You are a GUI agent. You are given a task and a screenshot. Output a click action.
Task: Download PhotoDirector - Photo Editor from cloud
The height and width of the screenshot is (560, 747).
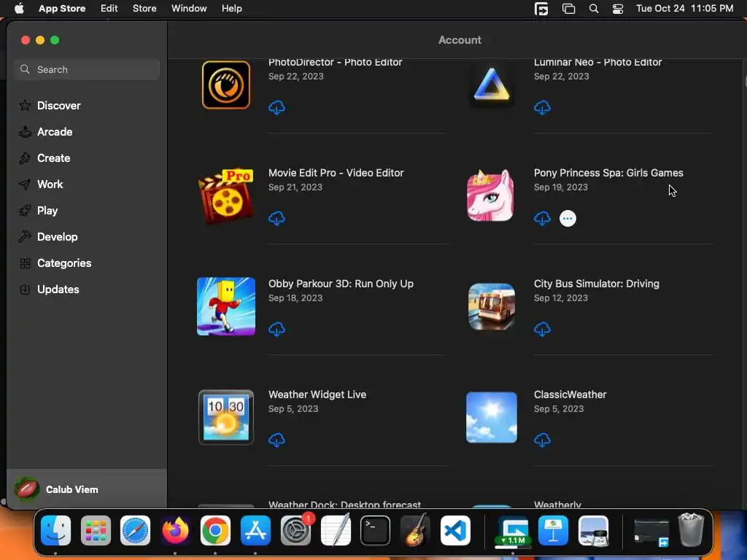[x=276, y=108]
